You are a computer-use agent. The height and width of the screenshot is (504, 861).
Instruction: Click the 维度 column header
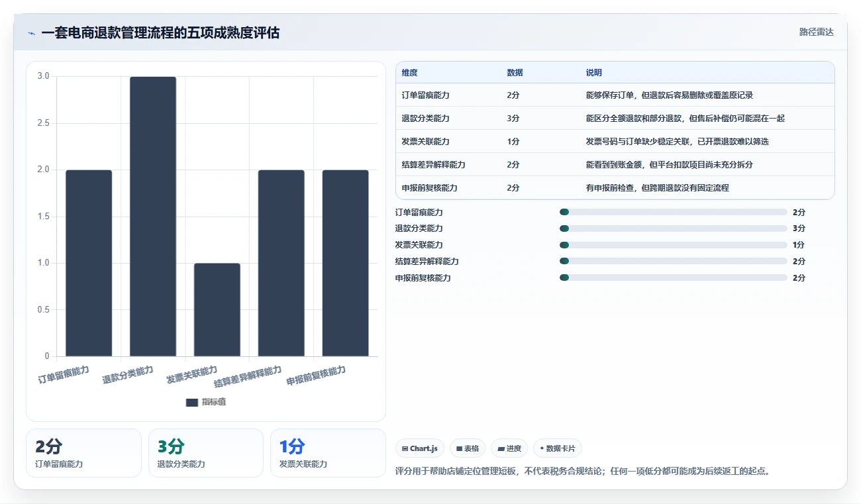click(x=409, y=73)
